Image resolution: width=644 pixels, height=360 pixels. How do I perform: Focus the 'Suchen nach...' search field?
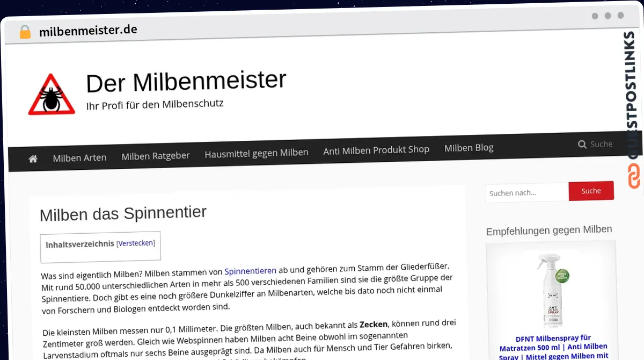pos(526,192)
